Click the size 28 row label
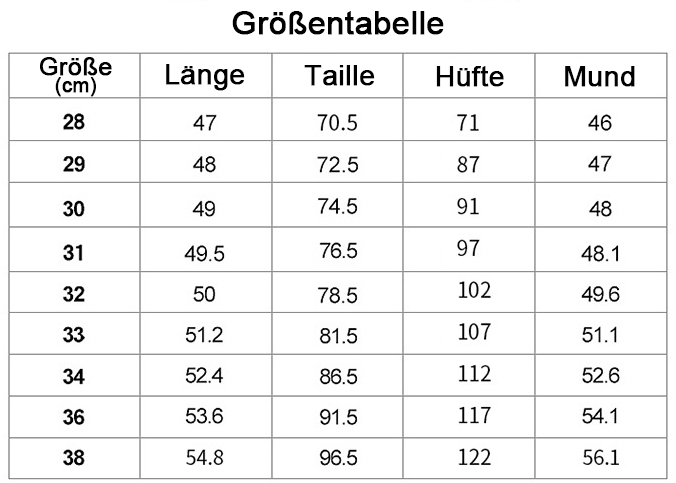This screenshot has width=676, height=483. 75,124
